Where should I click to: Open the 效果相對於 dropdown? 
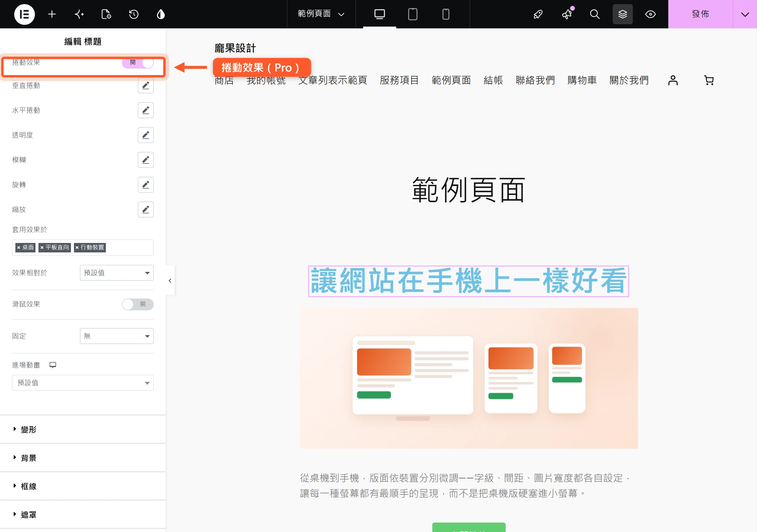click(117, 273)
